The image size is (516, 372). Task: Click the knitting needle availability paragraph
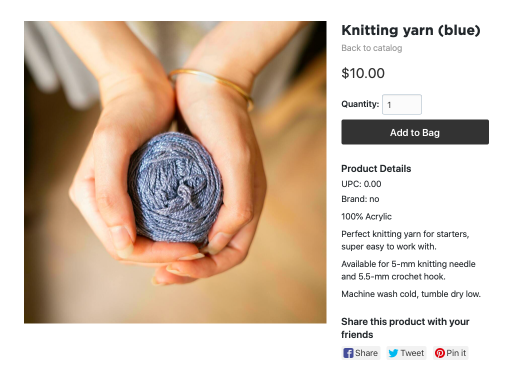pyautogui.click(x=408, y=270)
